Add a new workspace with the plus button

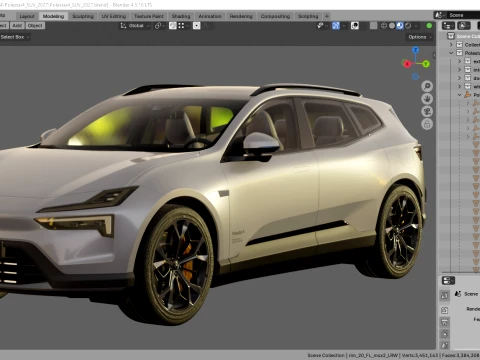tap(327, 16)
